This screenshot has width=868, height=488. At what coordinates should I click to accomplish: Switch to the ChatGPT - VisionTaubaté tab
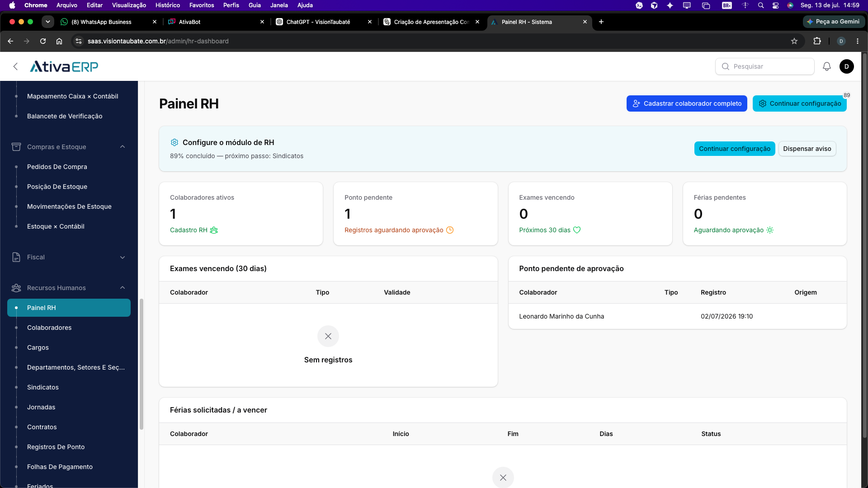click(x=324, y=22)
